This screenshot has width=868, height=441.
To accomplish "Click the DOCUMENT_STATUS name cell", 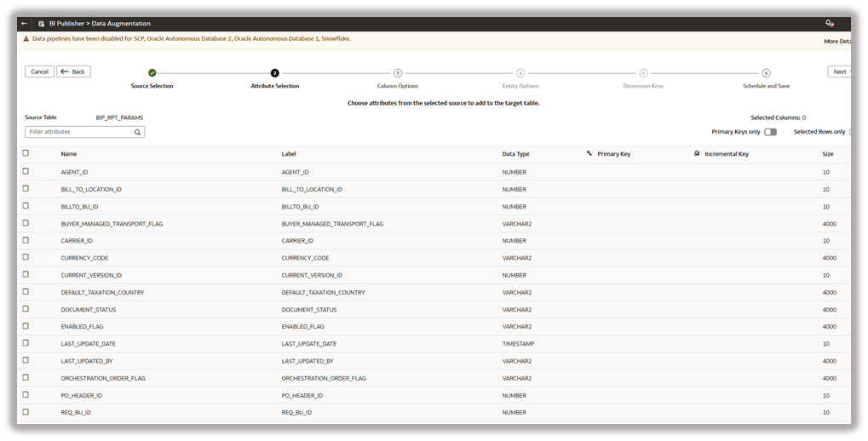I will tap(88, 309).
